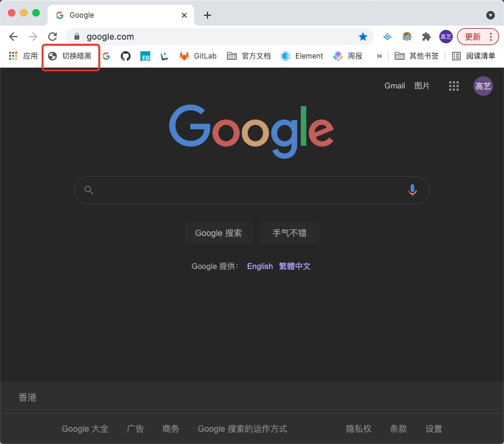Open the tab search dropdown arrow
Viewport: 504px width, 444px height.
coord(490,15)
